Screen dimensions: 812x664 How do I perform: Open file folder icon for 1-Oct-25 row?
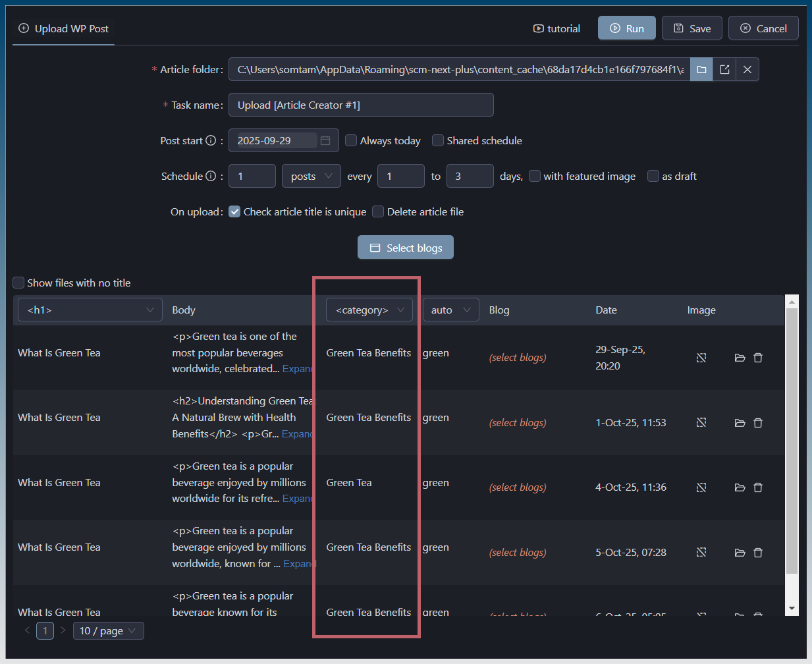click(740, 423)
